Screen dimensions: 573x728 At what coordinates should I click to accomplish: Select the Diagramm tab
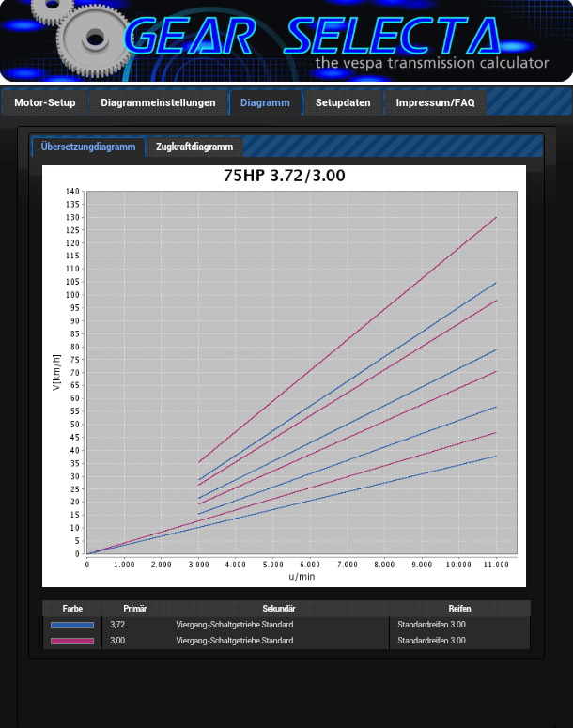click(x=265, y=103)
